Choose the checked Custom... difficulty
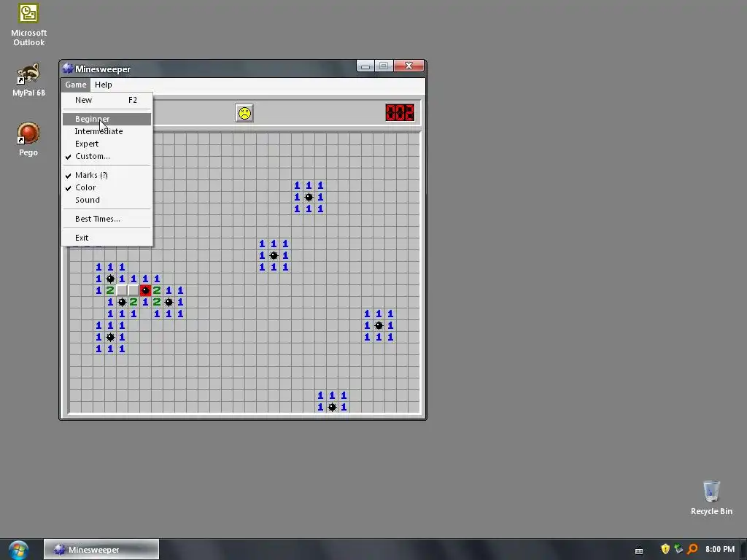 point(107,156)
